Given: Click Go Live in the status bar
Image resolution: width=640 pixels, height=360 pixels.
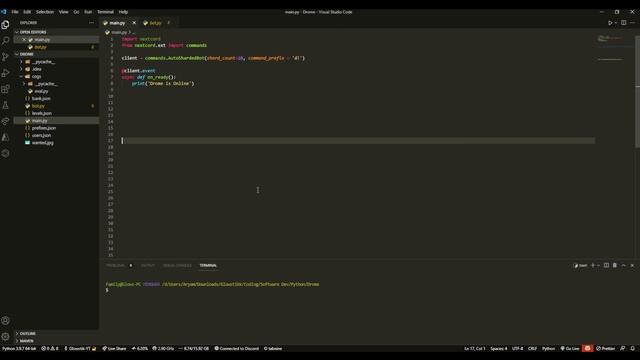Looking at the screenshot, I should coord(570,349).
